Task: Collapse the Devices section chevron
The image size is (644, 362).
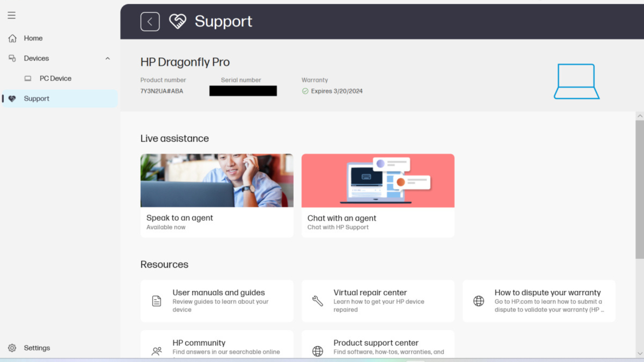Action: [108, 59]
